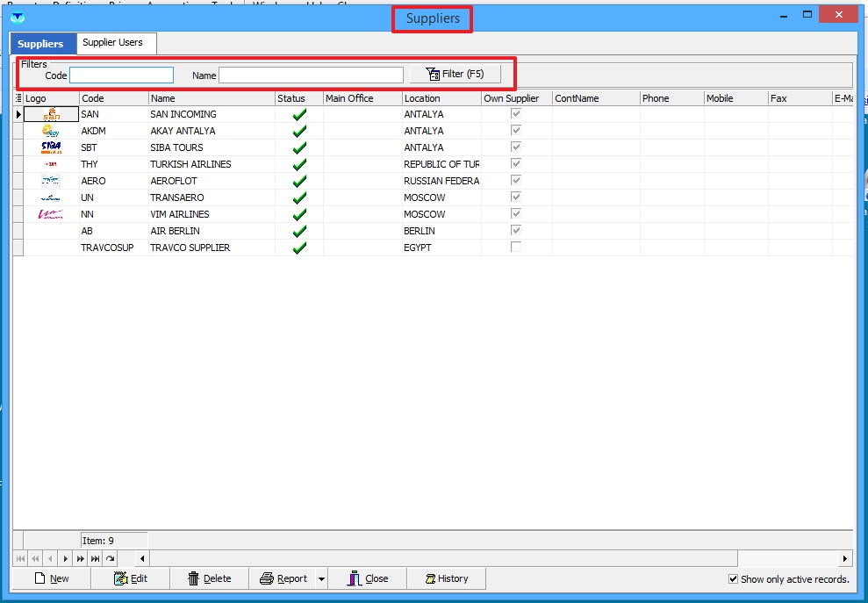
Task: Click the Delete trash can button
Action: [209, 578]
